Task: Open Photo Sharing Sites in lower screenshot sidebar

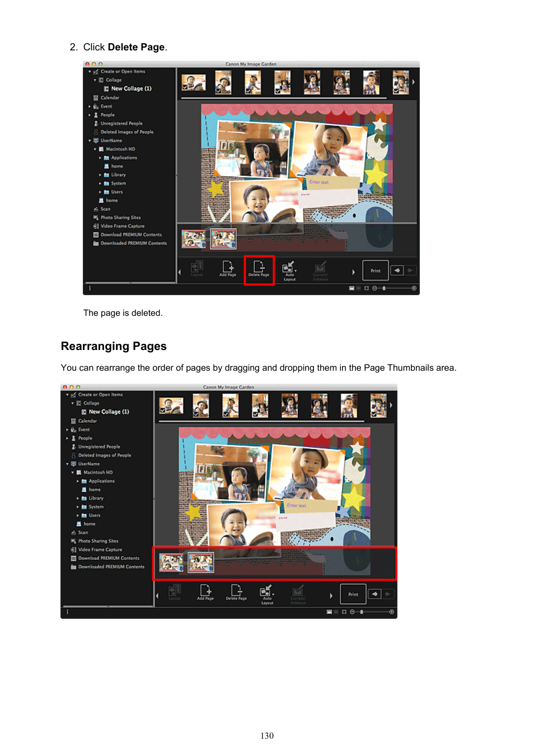Action: (98, 541)
